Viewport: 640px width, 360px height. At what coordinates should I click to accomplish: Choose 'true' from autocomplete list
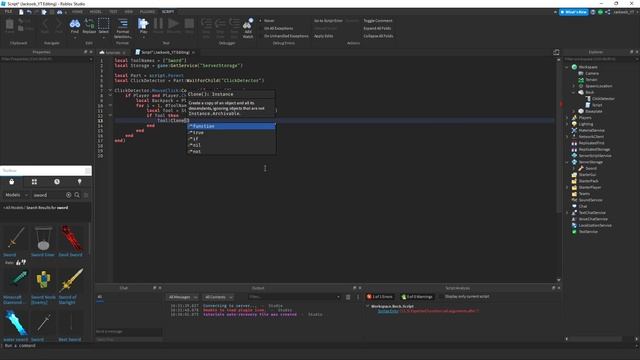pos(231,133)
